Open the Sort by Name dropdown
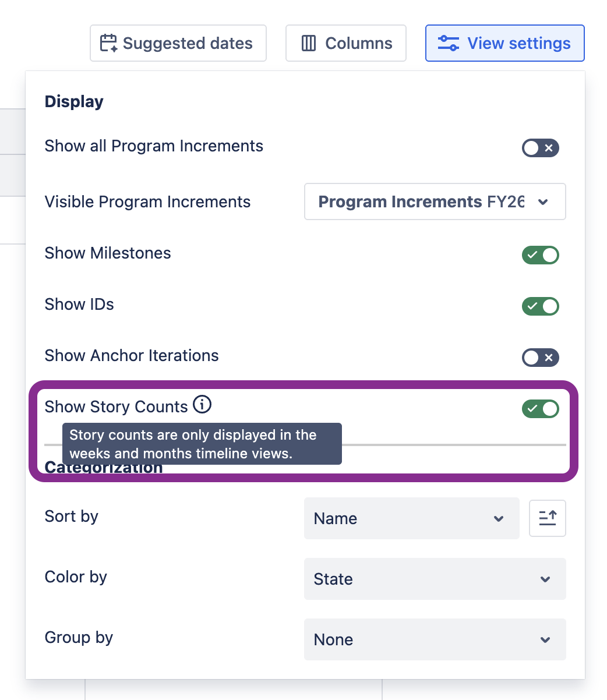607x700 pixels. click(411, 518)
